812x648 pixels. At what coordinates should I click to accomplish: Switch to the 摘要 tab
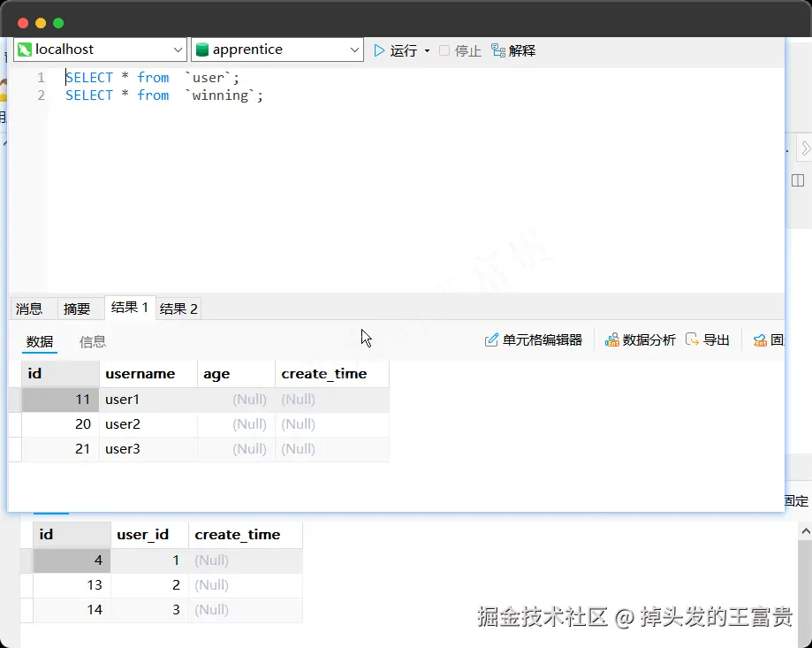click(77, 309)
